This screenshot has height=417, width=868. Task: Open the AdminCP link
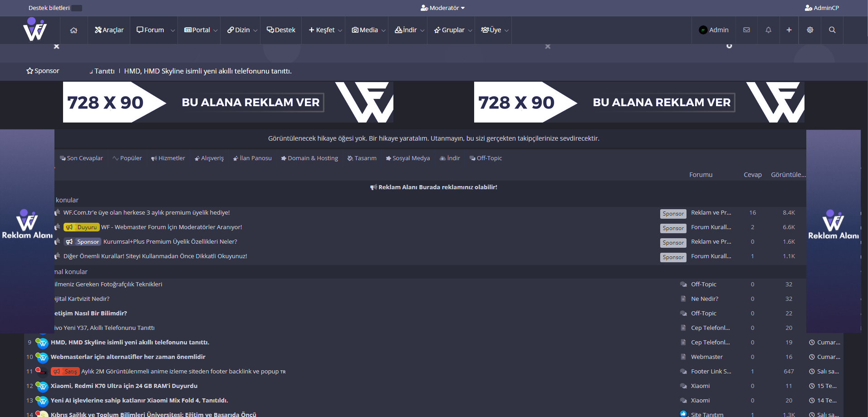point(822,8)
